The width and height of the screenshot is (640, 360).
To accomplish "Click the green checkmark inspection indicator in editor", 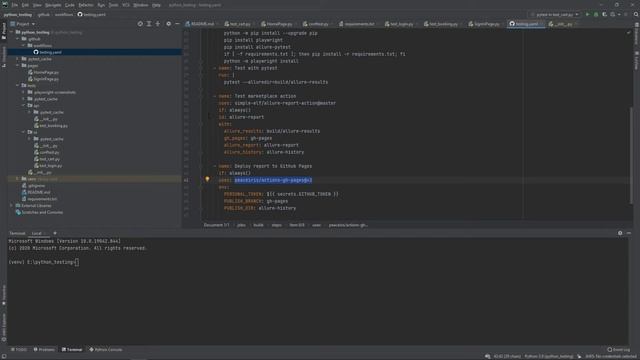I will point(629,33).
